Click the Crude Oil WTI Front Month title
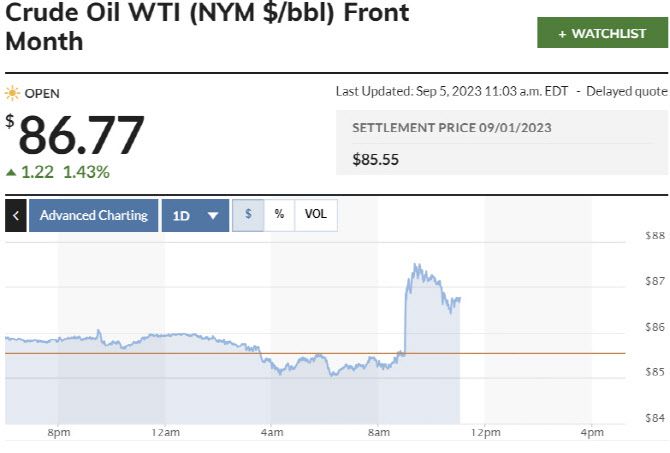 click(207, 29)
